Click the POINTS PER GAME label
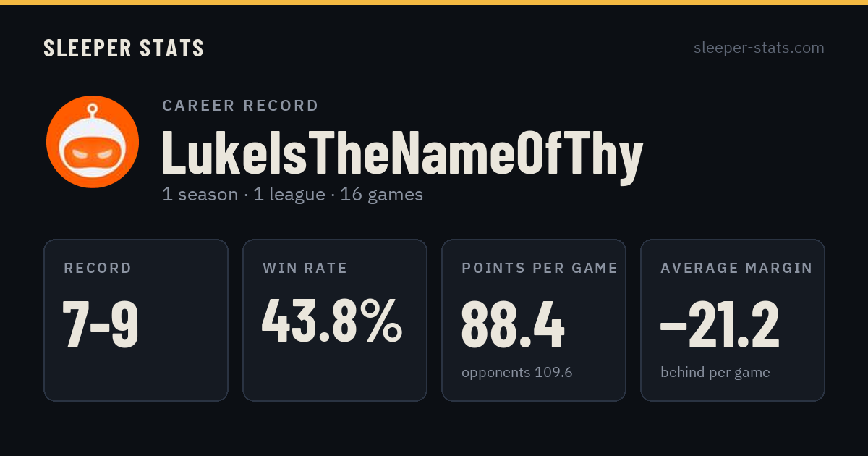 pos(540,269)
